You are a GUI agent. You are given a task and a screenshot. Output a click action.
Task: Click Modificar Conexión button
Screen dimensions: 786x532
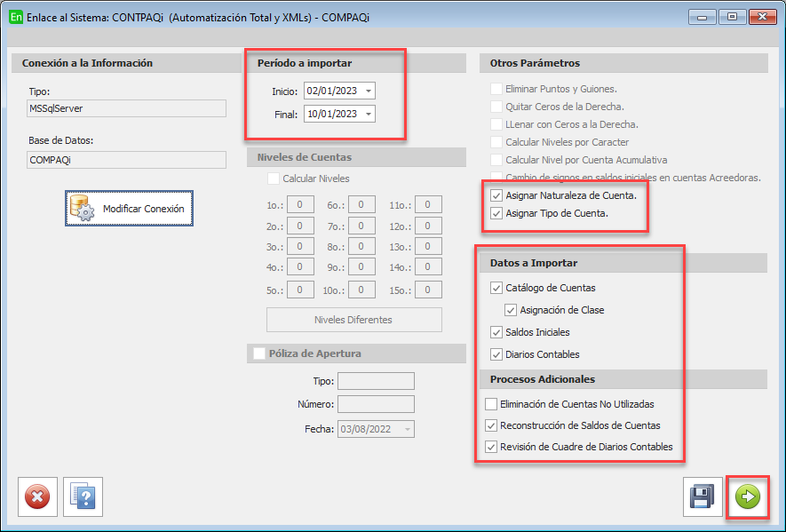(129, 209)
